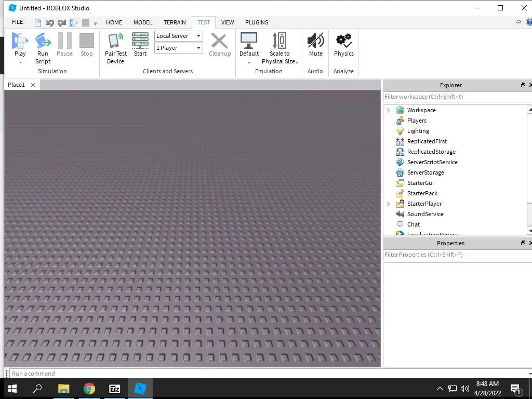Click the Filter Properties search field
Viewport: 532px width, 399px height.
[x=457, y=255]
